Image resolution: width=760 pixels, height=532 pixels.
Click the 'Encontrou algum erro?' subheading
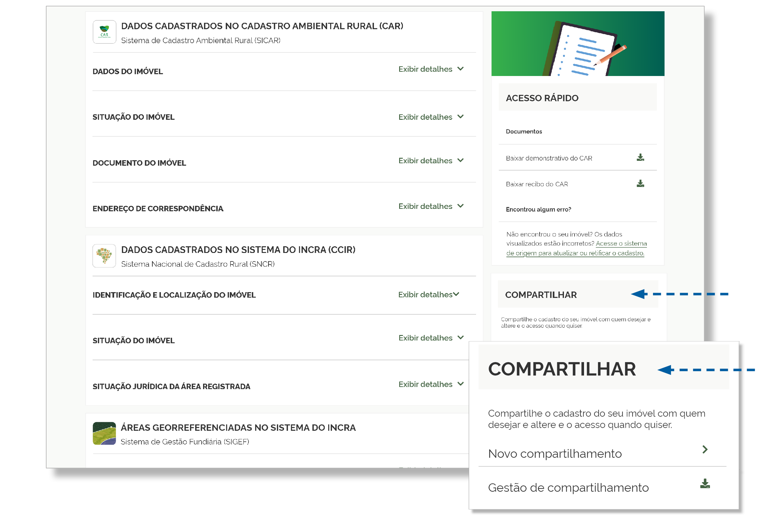click(x=539, y=209)
